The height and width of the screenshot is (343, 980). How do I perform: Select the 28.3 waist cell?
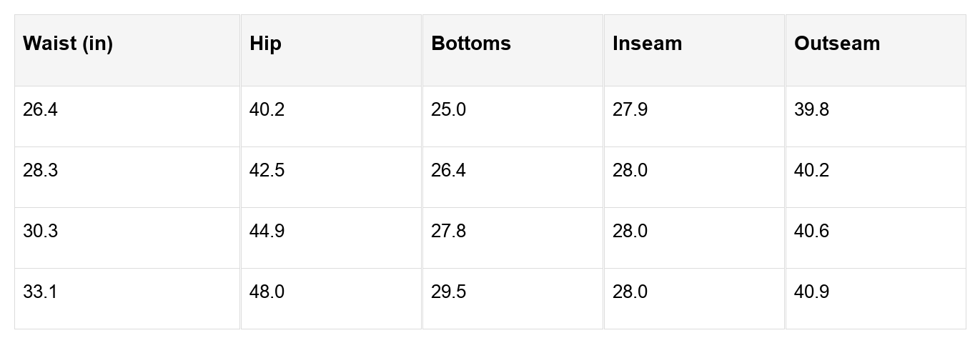tap(40, 171)
